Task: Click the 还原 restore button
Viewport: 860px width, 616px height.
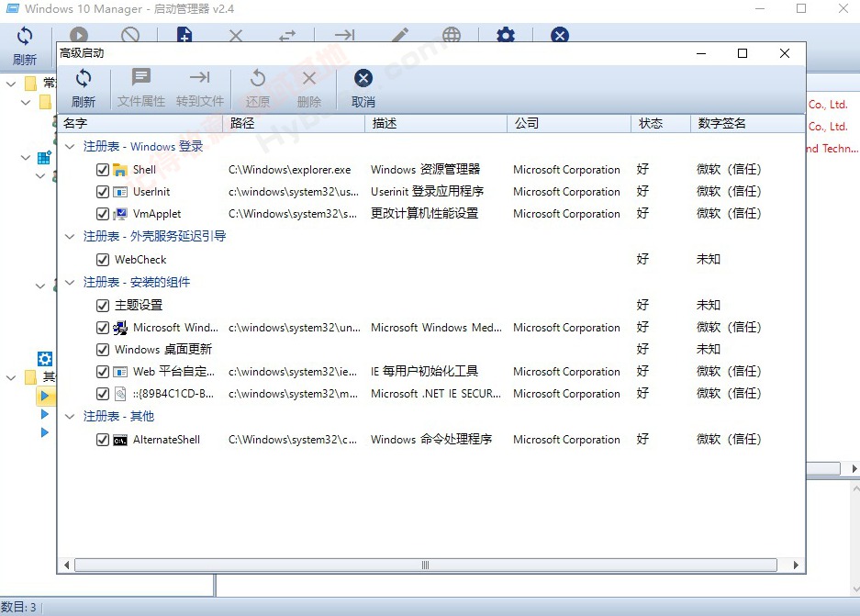Action: pyautogui.click(x=257, y=88)
